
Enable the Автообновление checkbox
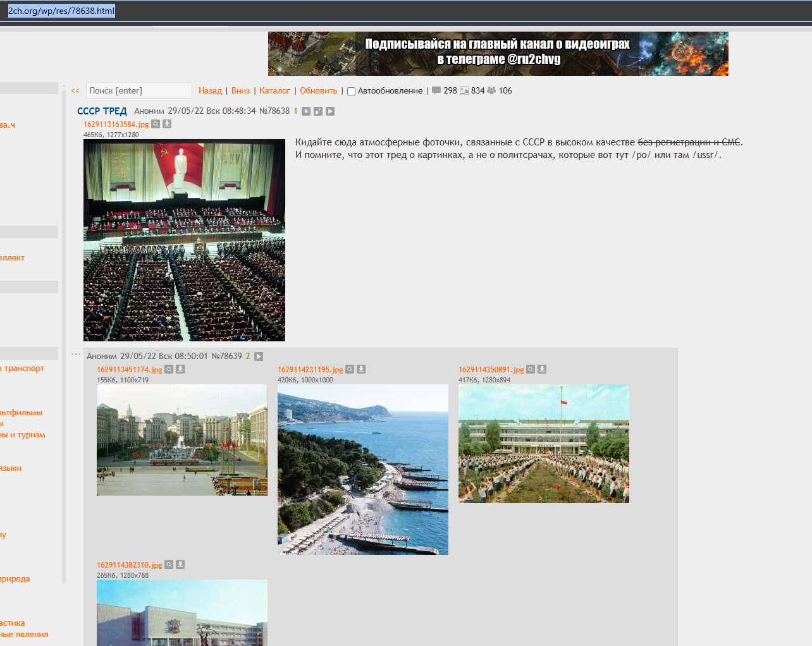(351, 91)
